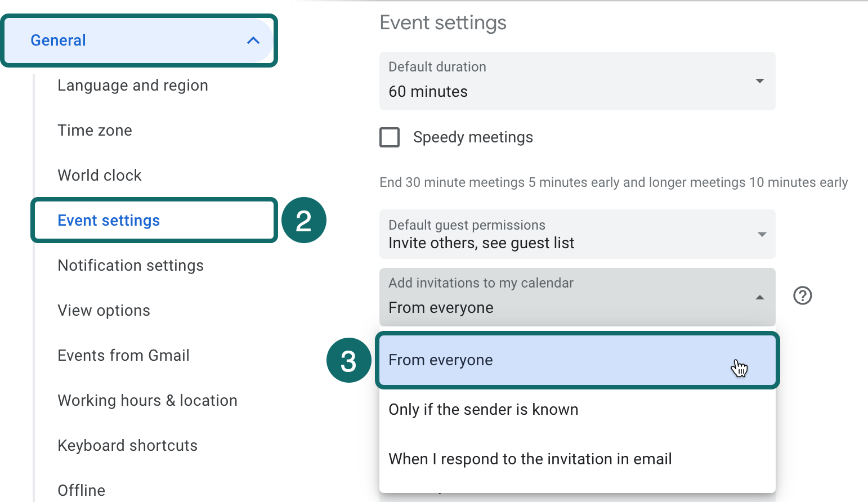
Task: Open Events from Gmail settings
Action: pyautogui.click(x=123, y=356)
